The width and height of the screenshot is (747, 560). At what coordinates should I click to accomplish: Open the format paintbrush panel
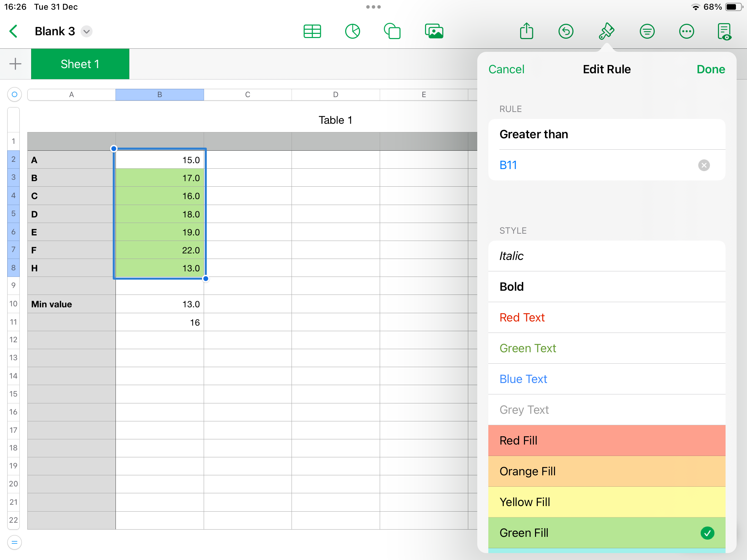tap(606, 31)
